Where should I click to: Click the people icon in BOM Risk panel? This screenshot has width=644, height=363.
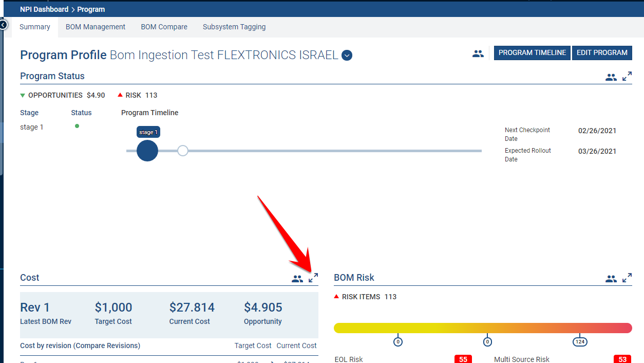pos(611,279)
